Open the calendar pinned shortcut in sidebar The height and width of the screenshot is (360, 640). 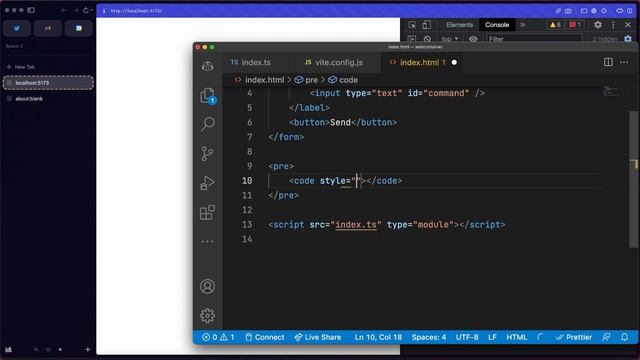79,28
